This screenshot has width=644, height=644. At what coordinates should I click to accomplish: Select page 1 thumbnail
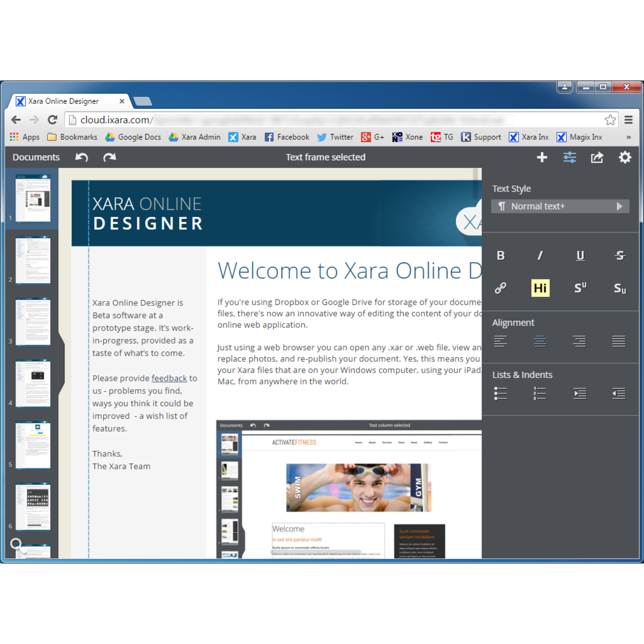pyautogui.click(x=33, y=198)
